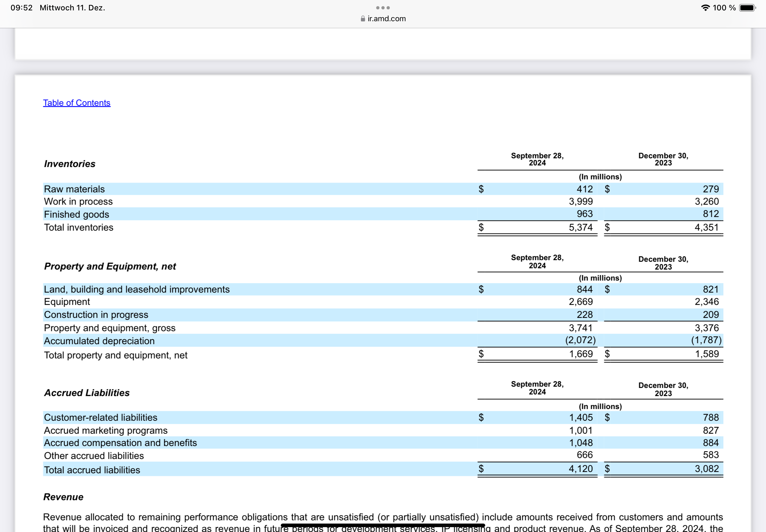Viewport: 766px width, 532px height.
Task: Tap the ir.amd.com address field
Action: [x=386, y=19]
